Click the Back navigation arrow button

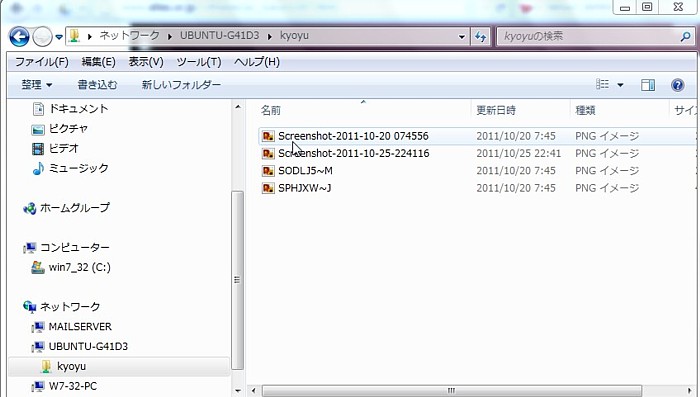[19, 37]
